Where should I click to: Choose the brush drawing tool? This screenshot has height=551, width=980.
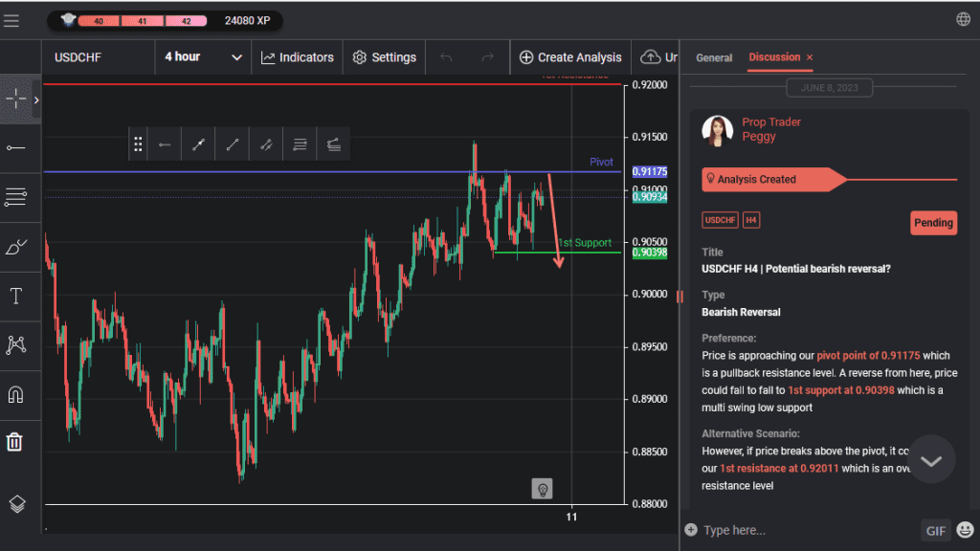(x=16, y=247)
